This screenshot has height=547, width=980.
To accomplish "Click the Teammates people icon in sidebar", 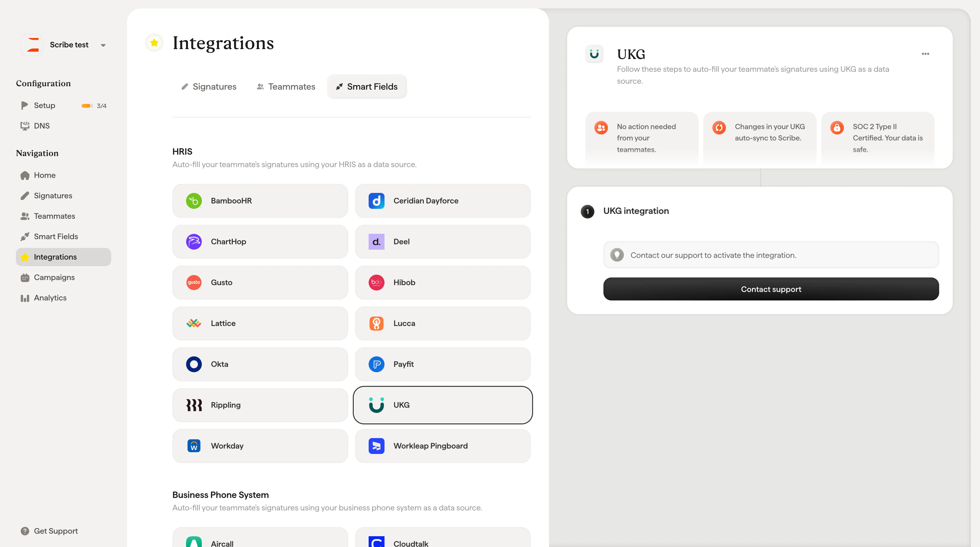I will click(25, 216).
